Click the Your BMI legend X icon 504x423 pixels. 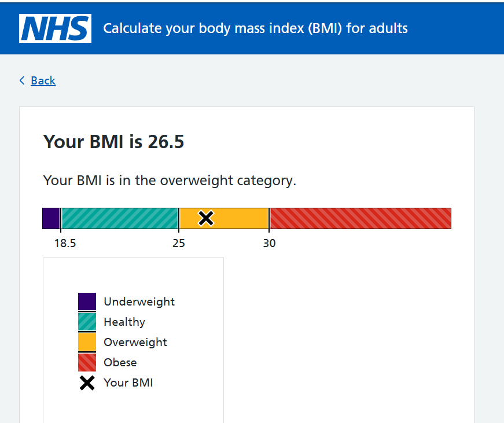[87, 383]
